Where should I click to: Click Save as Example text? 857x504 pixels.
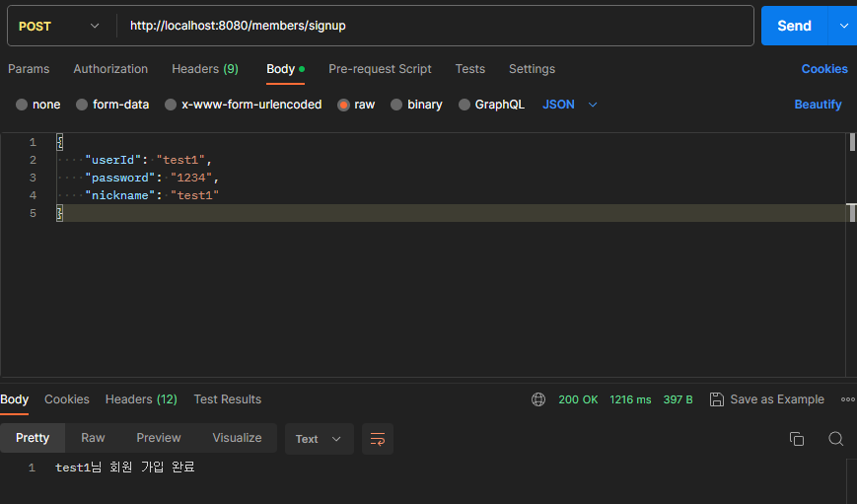[777, 399]
